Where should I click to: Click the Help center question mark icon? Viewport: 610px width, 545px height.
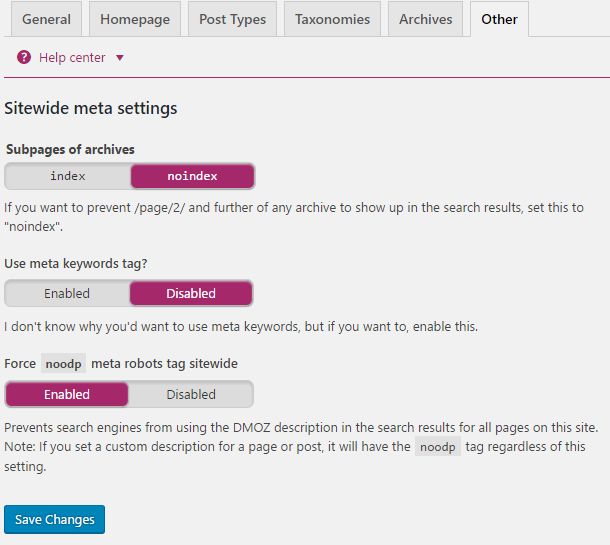pos(24,58)
